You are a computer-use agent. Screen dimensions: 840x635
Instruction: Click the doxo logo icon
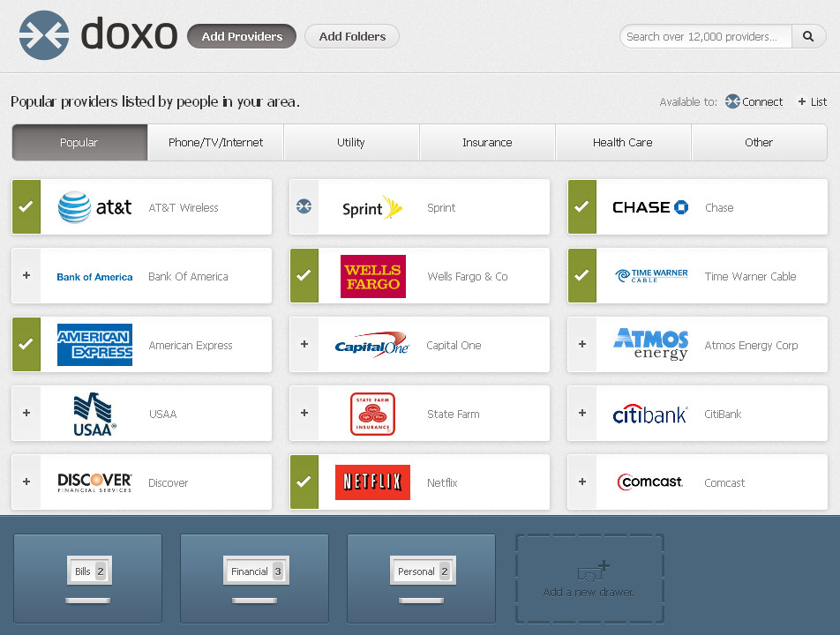pos(44,35)
